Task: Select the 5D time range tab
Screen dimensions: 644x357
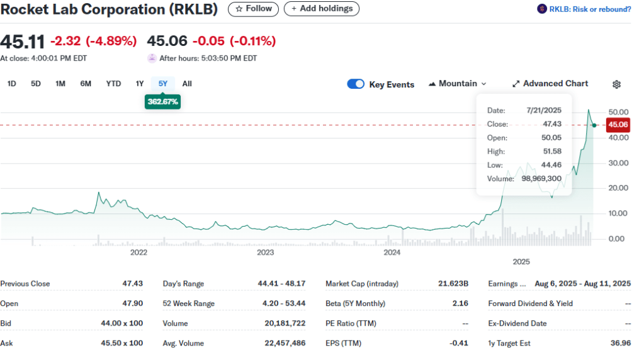Action: [36, 84]
